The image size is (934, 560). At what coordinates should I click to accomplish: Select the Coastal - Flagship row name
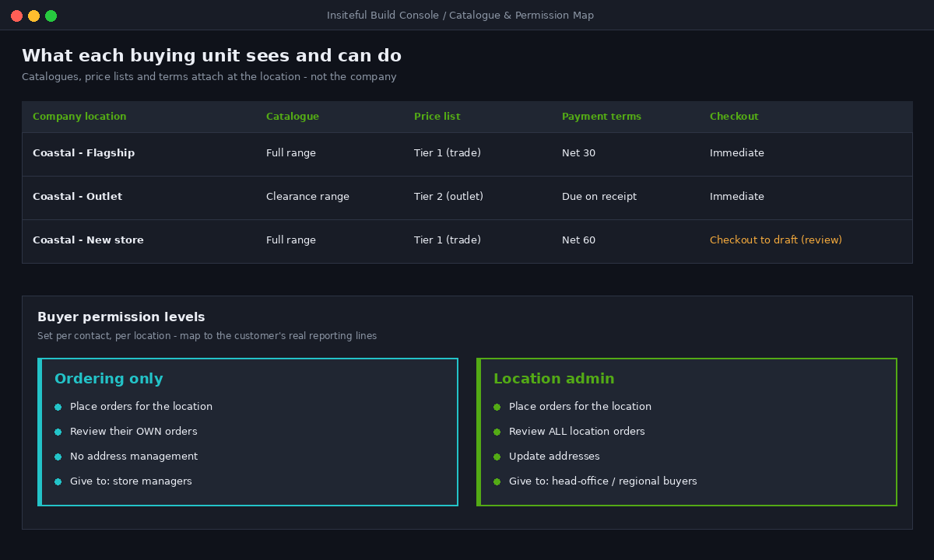(x=84, y=153)
